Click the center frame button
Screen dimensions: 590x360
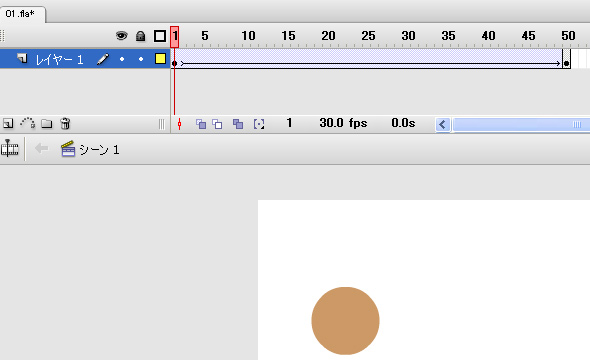click(x=179, y=124)
